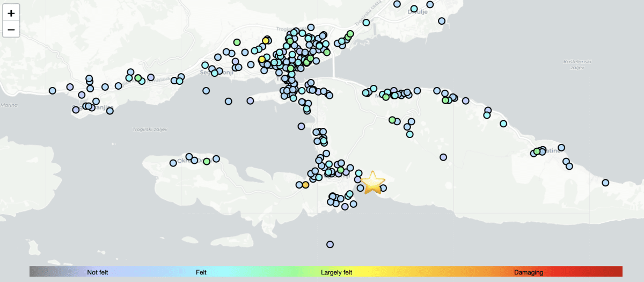Image resolution: width=644 pixels, height=282 pixels.
Task: Select the orange intensity marker left of the star
Action: [305, 185]
